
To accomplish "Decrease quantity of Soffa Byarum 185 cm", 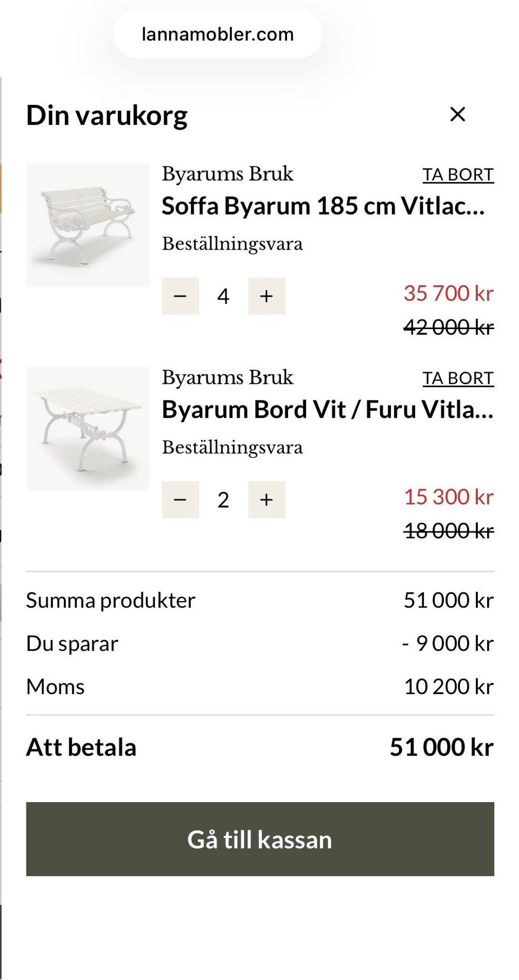I will point(180,296).
